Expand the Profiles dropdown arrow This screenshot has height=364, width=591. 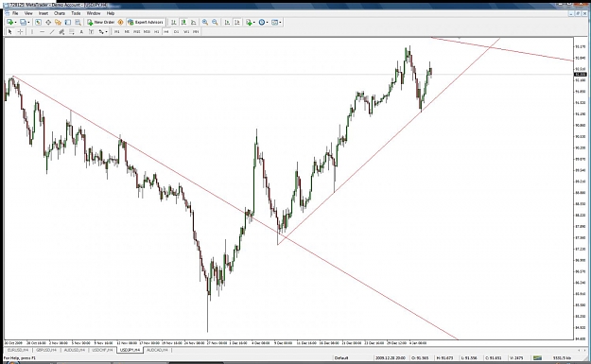pyautogui.click(x=28, y=23)
